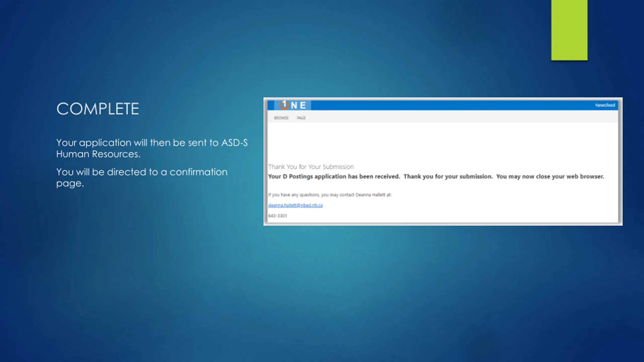This screenshot has width=644, height=362.
Task: Click the empty white area above the thank-you heading
Action: (x=443, y=143)
